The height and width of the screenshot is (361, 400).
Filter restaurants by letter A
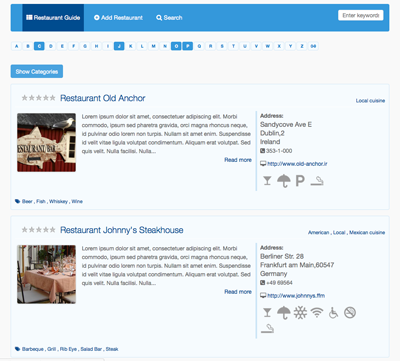pyautogui.click(x=17, y=46)
